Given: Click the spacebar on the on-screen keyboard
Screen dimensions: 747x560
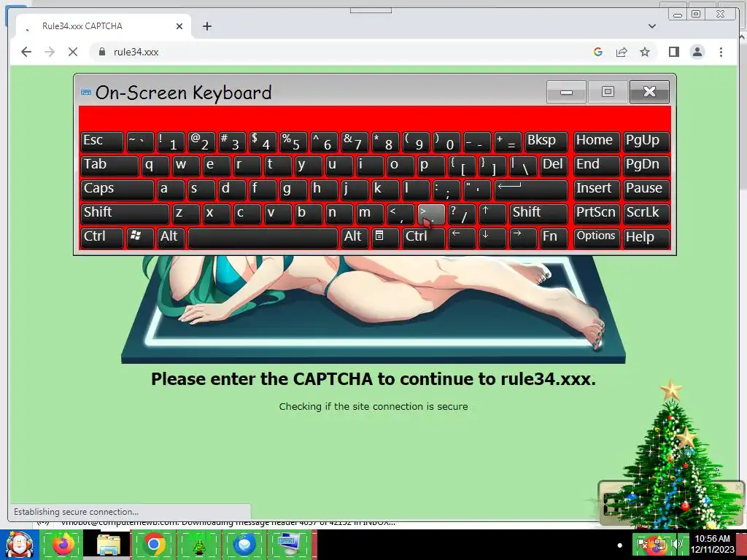Looking at the screenshot, I should 263,238.
